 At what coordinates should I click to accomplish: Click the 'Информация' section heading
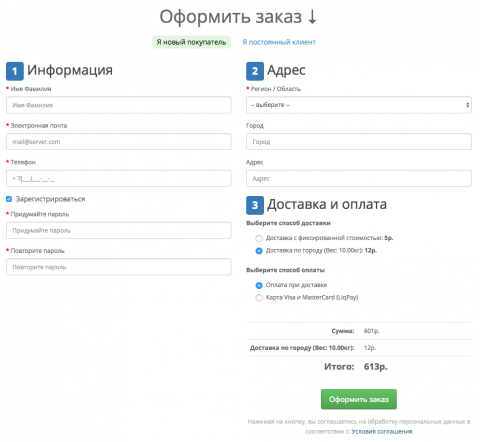[70, 70]
